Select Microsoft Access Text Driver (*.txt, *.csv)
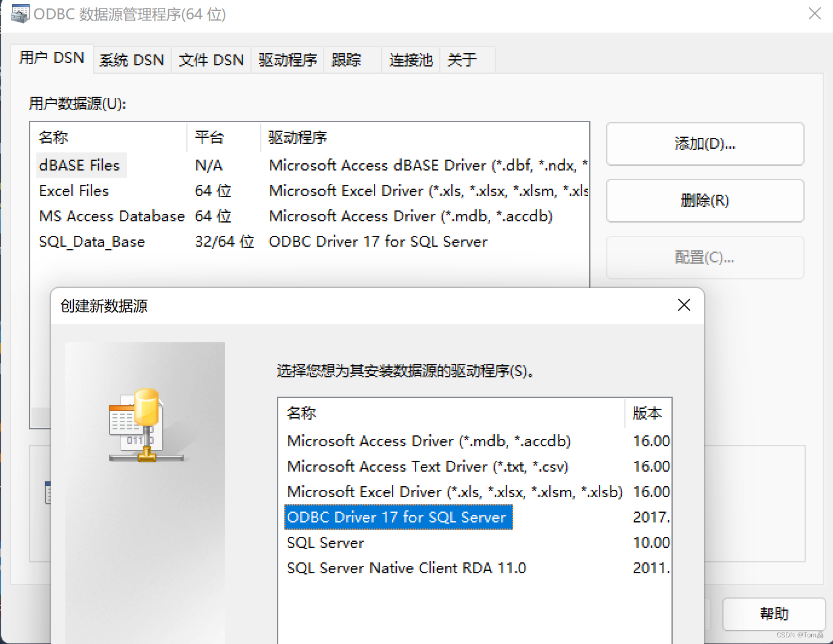 click(428, 466)
